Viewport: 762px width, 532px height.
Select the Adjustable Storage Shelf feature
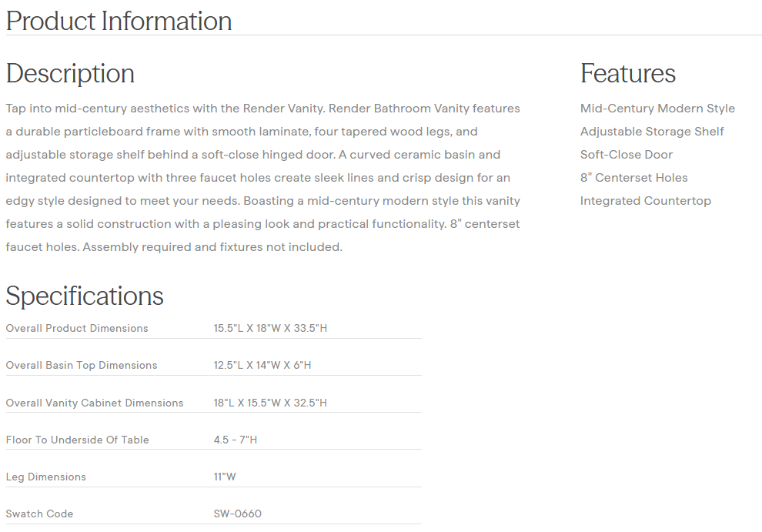click(x=652, y=132)
